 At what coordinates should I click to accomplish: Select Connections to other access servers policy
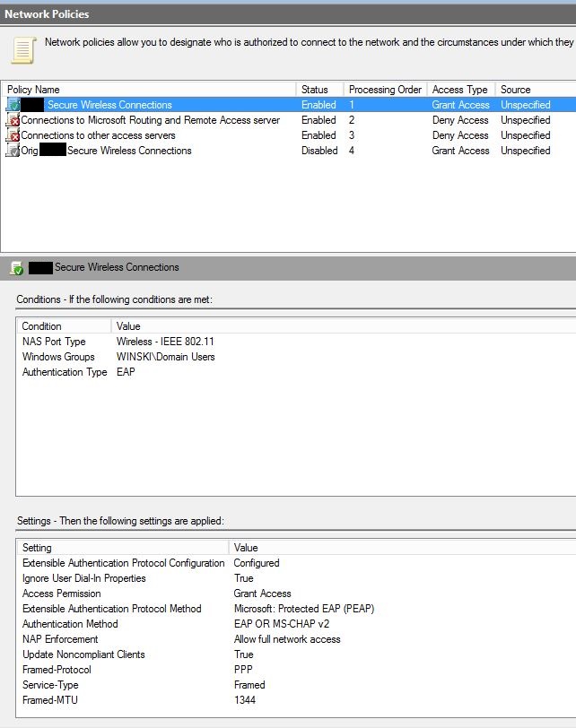tap(98, 135)
